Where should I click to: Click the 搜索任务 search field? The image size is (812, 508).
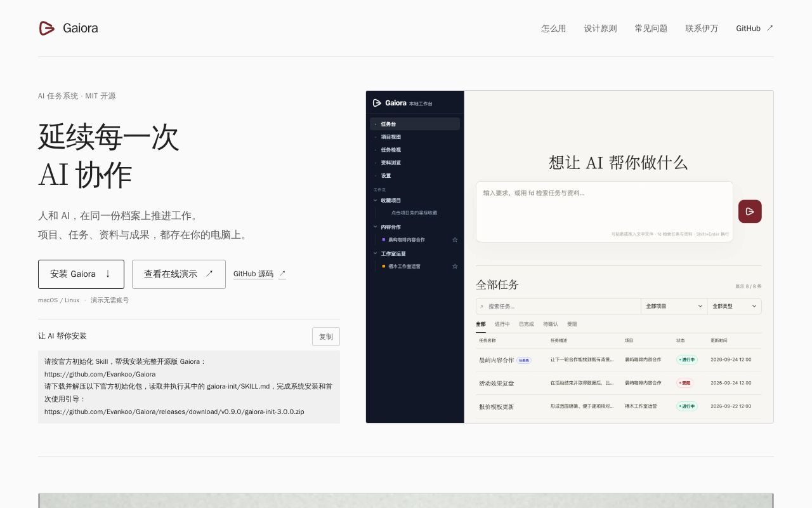(x=558, y=306)
